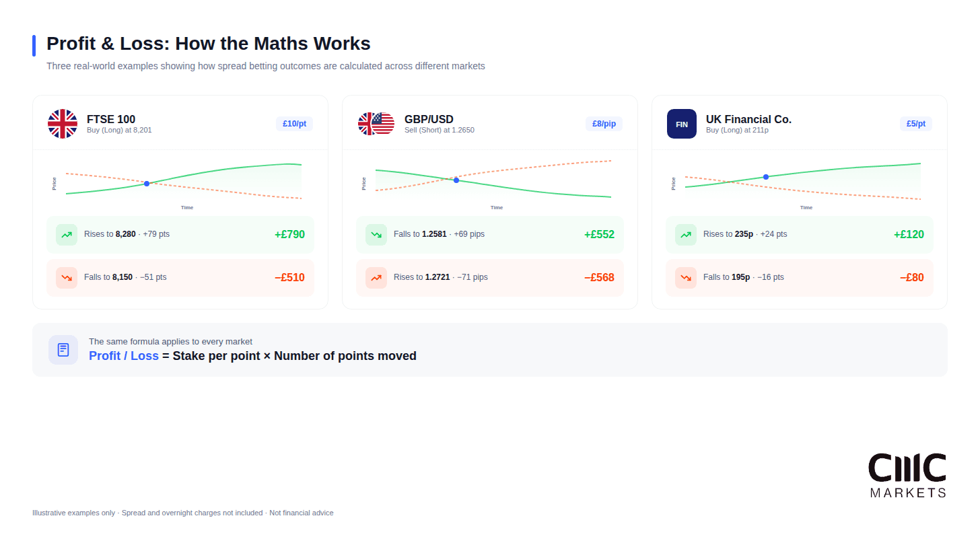The image size is (980, 549).
Task: Click the blue entry point on FTSE chart
Action: click(147, 184)
